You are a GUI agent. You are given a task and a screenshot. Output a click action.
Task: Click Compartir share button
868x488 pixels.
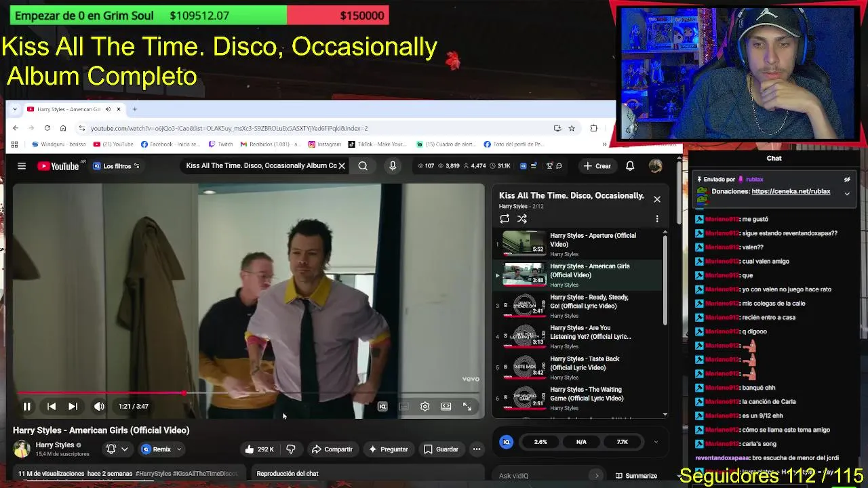click(332, 449)
